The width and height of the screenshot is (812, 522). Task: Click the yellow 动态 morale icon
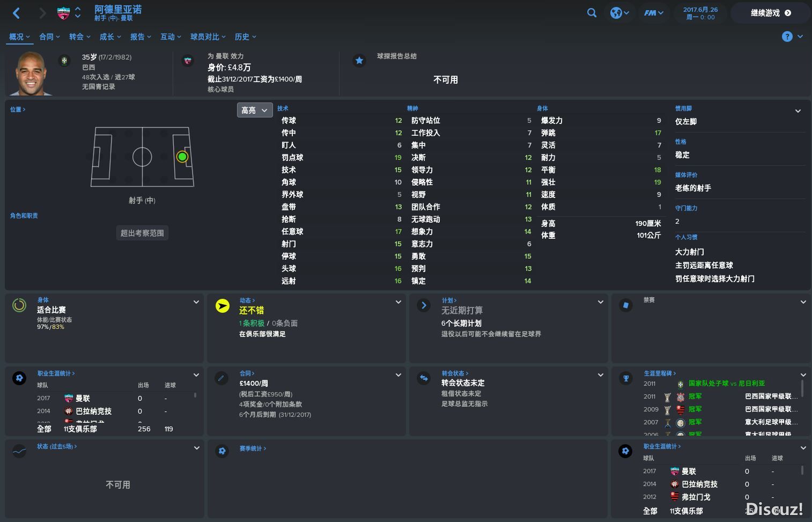[x=222, y=306]
